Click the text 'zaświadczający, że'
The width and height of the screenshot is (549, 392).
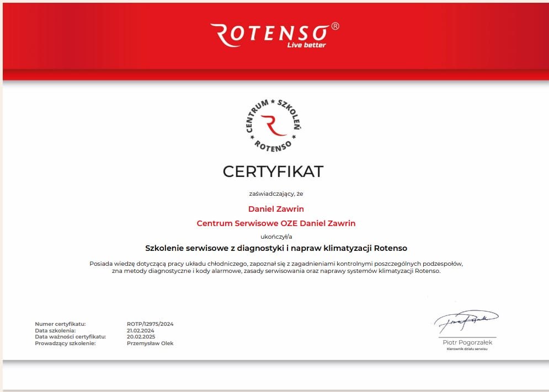276,194
